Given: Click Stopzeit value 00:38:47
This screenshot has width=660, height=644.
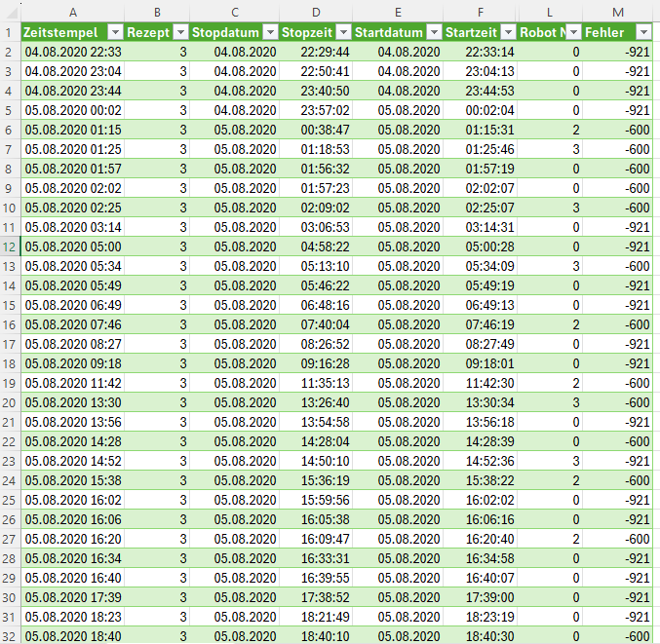Looking at the screenshot, I should coord(316,130).
